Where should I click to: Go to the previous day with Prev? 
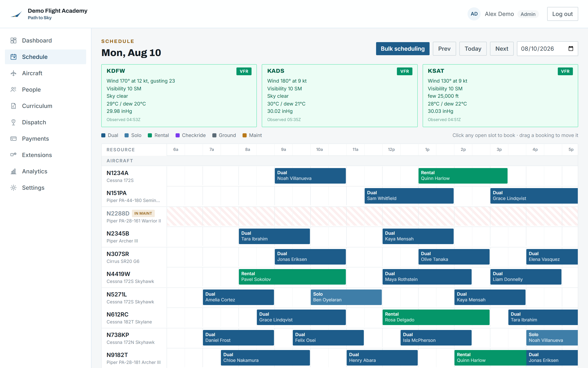444,49
